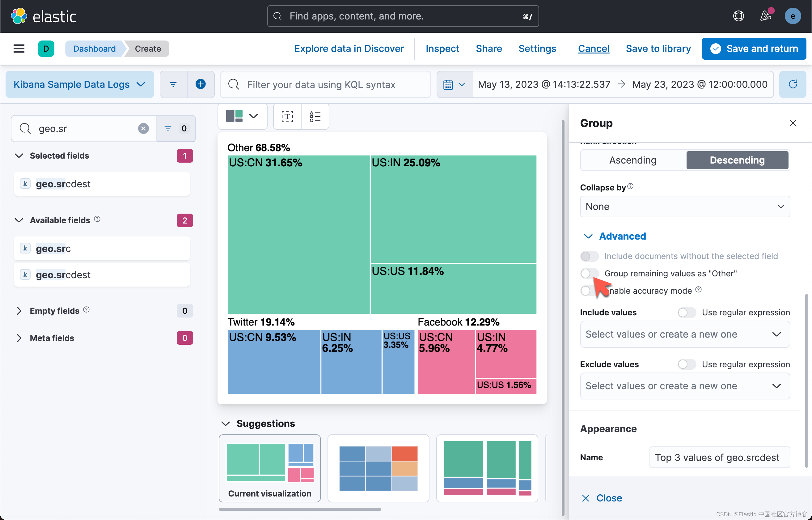Click the Cancel link
This screenshot has height=520, width=812.
[x=593, y=49]
